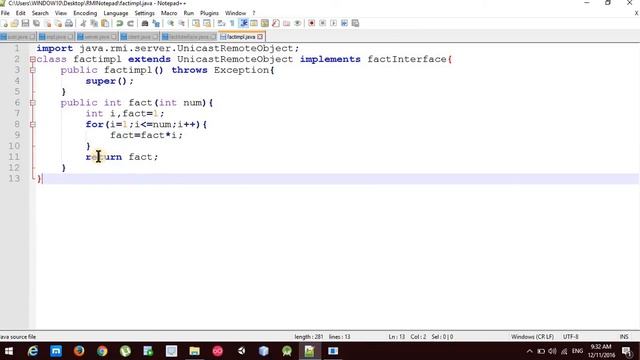Open the Settings menu
Viewport: 640px width, 360px height.
coord(144,13)
